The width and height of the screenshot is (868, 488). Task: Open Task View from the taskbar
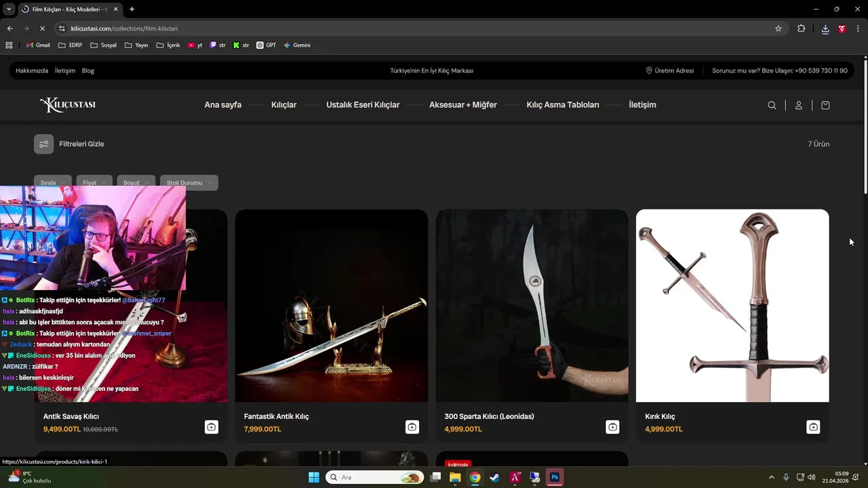point(435,477)
